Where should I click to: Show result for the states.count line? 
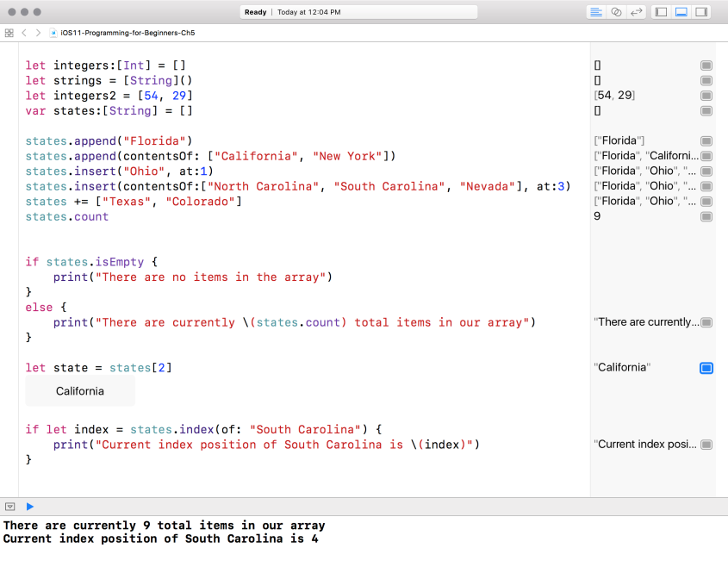[x=706, y=216]
